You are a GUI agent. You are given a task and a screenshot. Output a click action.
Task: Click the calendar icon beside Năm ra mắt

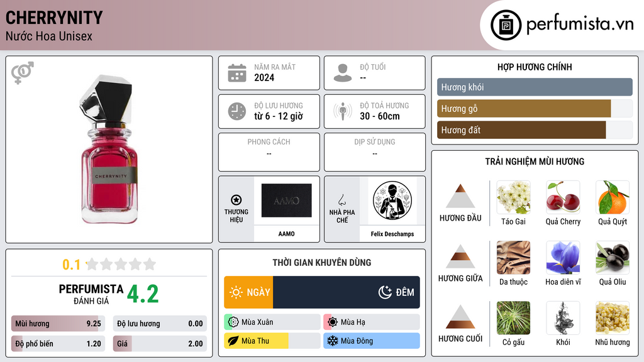[237, 73]
